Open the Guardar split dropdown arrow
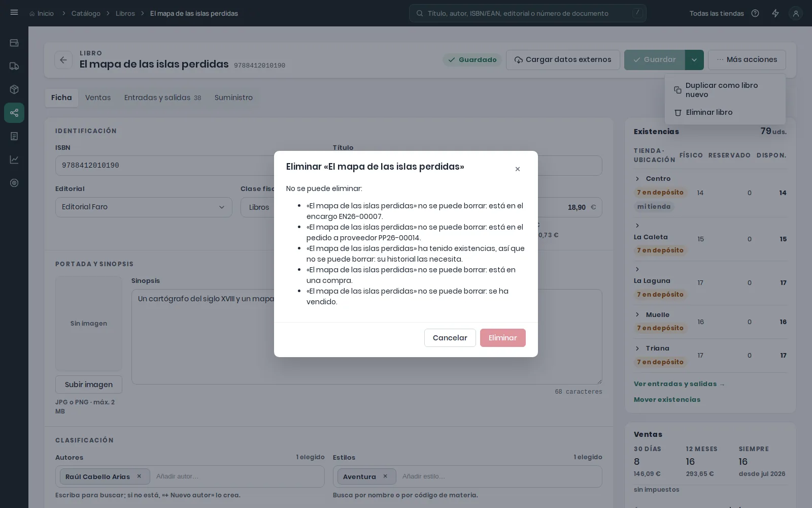Image resolution: width=812 pixels, height=508 pixels. click(694, 60)
